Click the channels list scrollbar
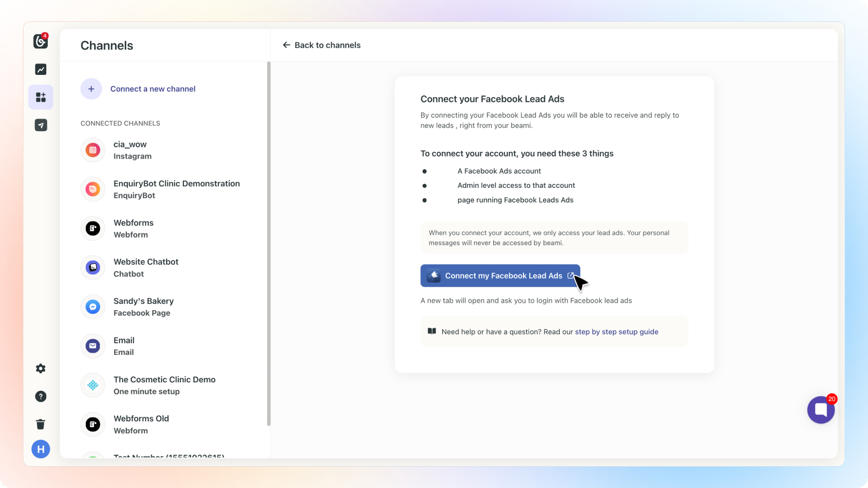 pyautogui.click(x=269, y=243)
